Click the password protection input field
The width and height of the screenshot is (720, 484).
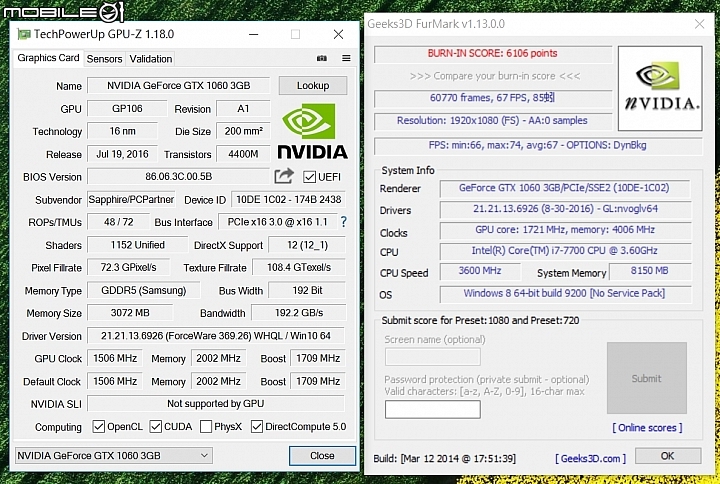click(x=433, y=409)
